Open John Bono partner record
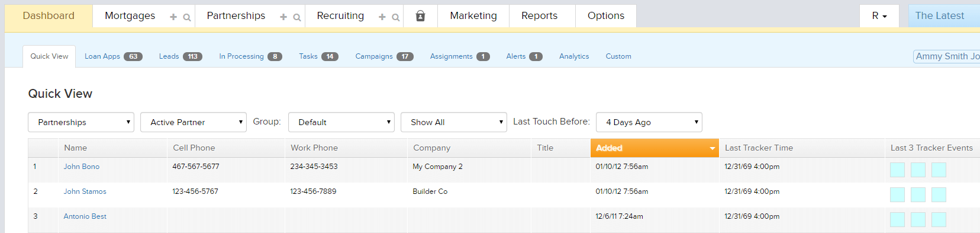Viewport: 980px width, 233px height. tap(82, 167)
